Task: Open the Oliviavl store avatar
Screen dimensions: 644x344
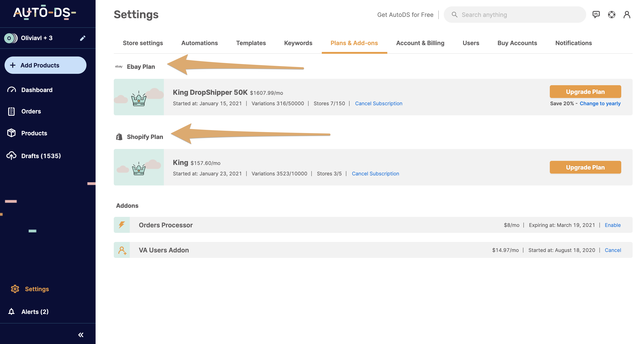Action: [x=11, y=38]
